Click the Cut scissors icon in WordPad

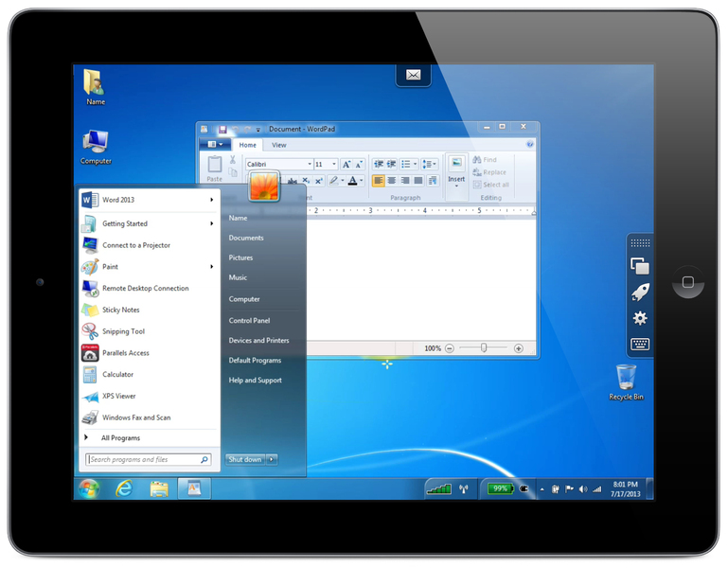pos(232,160)
